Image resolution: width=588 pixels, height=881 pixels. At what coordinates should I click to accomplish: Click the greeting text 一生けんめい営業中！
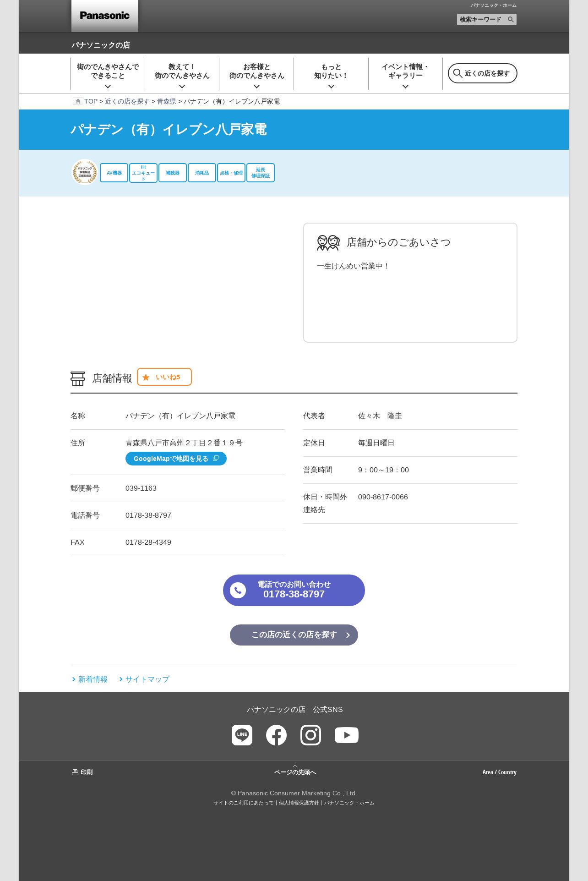tap(353, 266)
